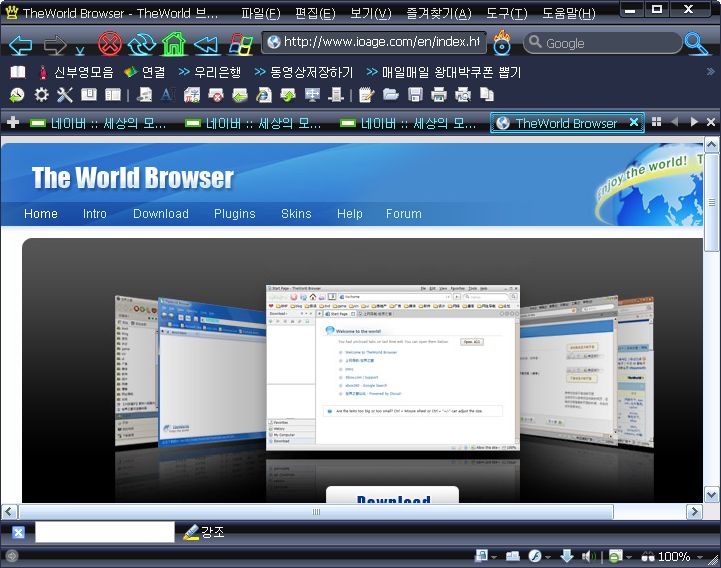This screenshot has width=721, height=568.
Task: Open the Skins navigation link
Action: pyautogui.click(x=296, y=214)
